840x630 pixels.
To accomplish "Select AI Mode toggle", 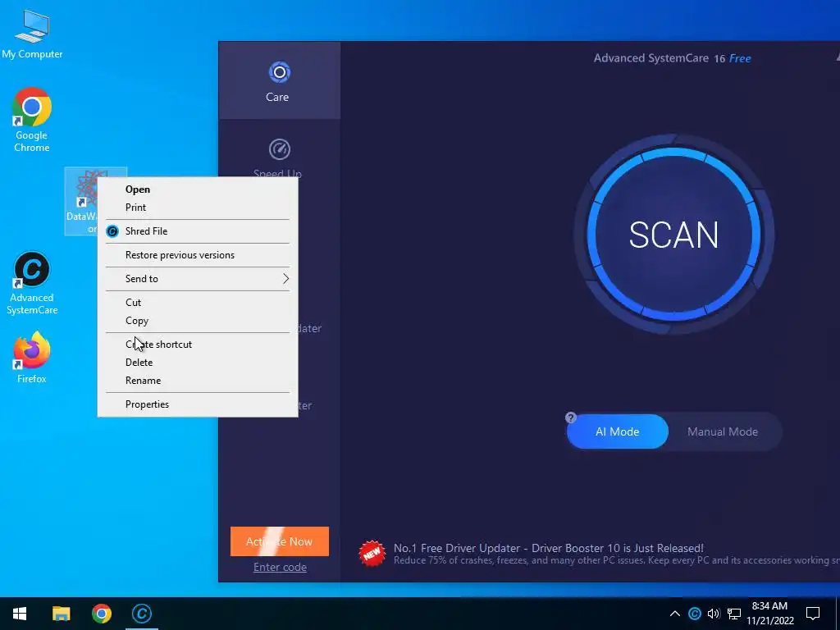I will click(617, 431).
